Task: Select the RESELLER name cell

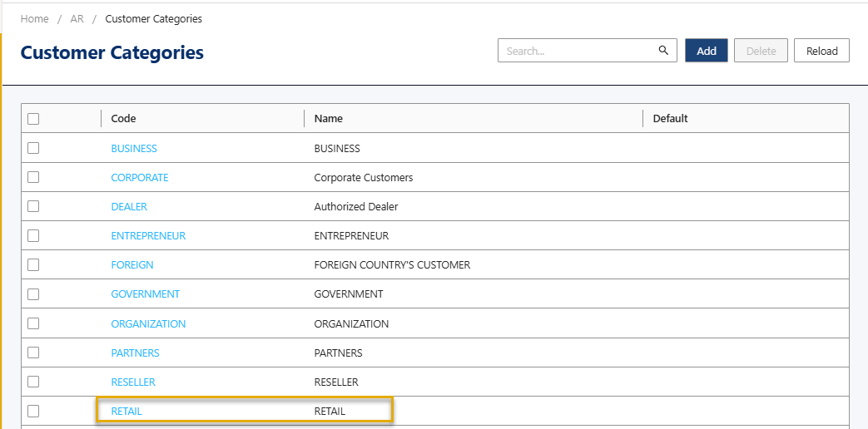Action: (x=336, y=382)
